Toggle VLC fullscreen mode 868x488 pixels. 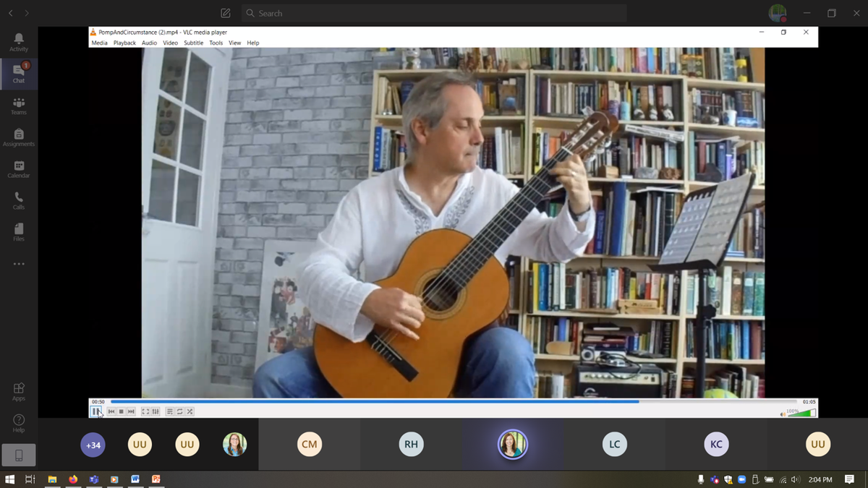click(145, 411)
